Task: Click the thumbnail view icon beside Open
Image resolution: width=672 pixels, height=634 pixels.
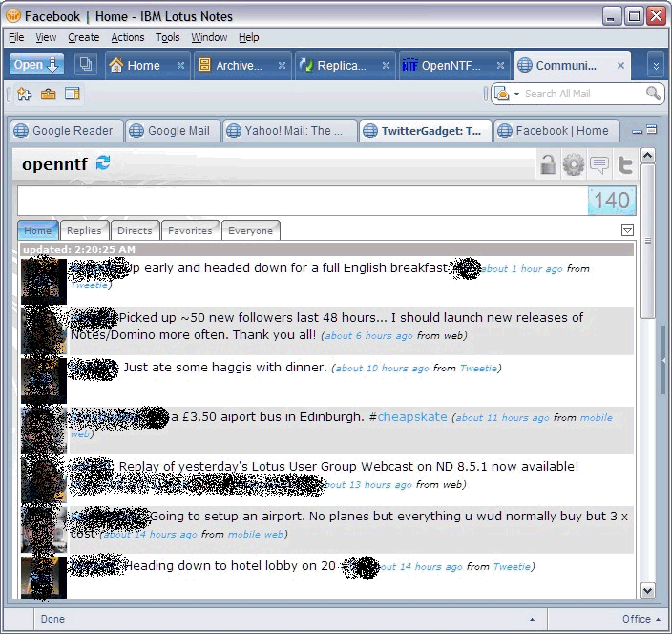Action: coord(86,65)
